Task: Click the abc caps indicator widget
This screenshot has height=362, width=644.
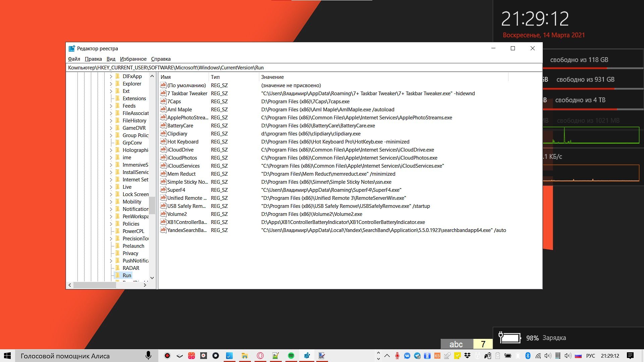Action: (x=456, y=344)
